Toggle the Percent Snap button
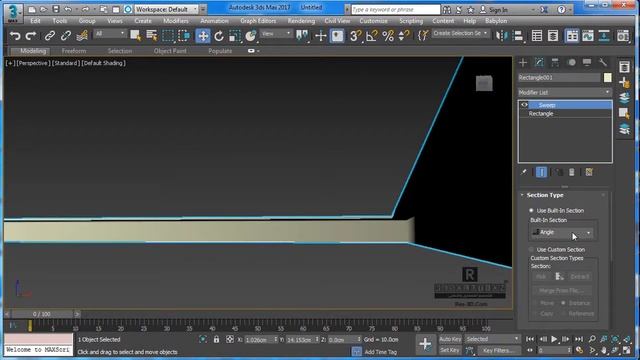This screenshot has width=640, height=360. coord(388,36)
